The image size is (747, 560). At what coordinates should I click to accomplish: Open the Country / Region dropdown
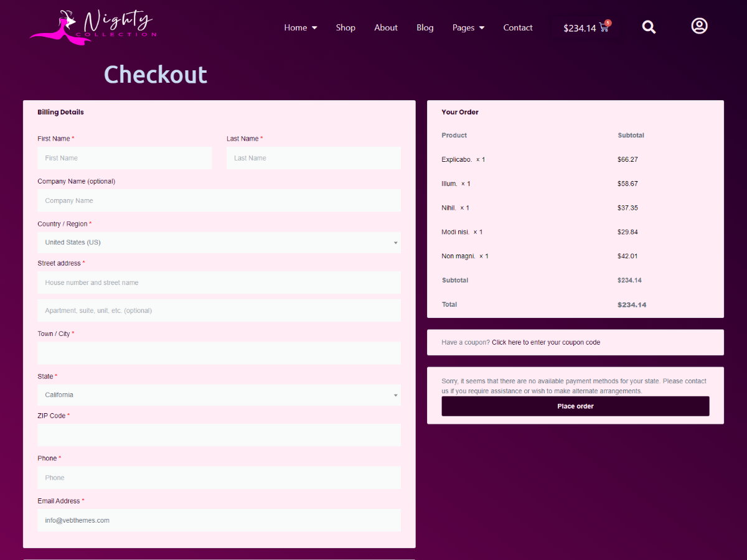[219, 243]
